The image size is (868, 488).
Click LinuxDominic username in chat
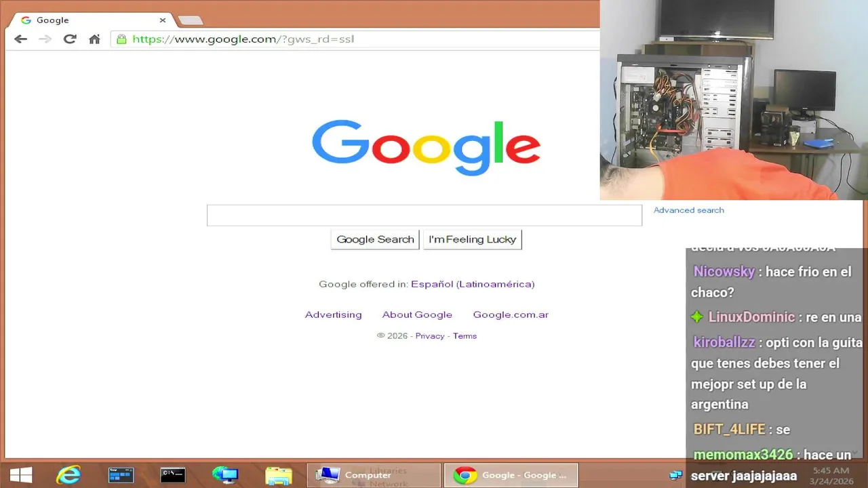coord(751,317)
